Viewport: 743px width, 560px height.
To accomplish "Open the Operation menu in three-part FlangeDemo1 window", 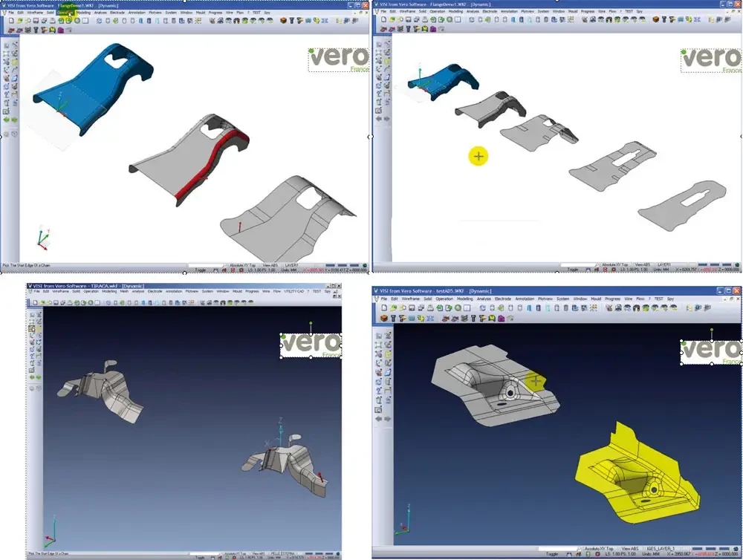I will (65, 13).
